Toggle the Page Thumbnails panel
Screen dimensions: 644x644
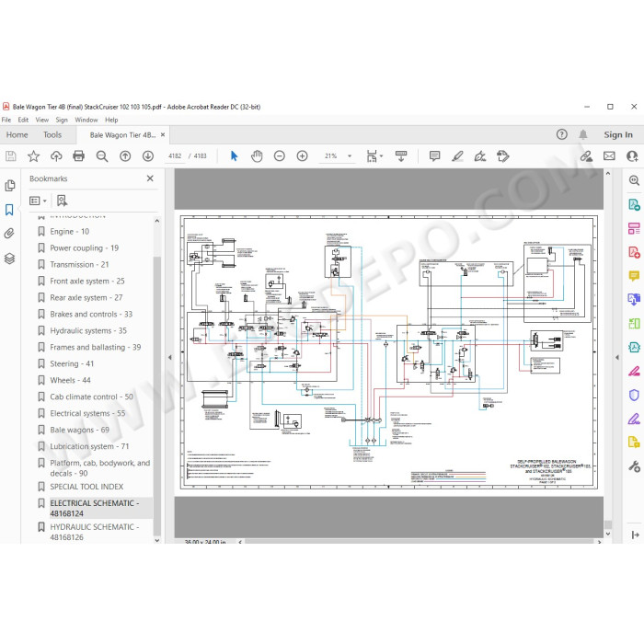click(x=9, y=186)
